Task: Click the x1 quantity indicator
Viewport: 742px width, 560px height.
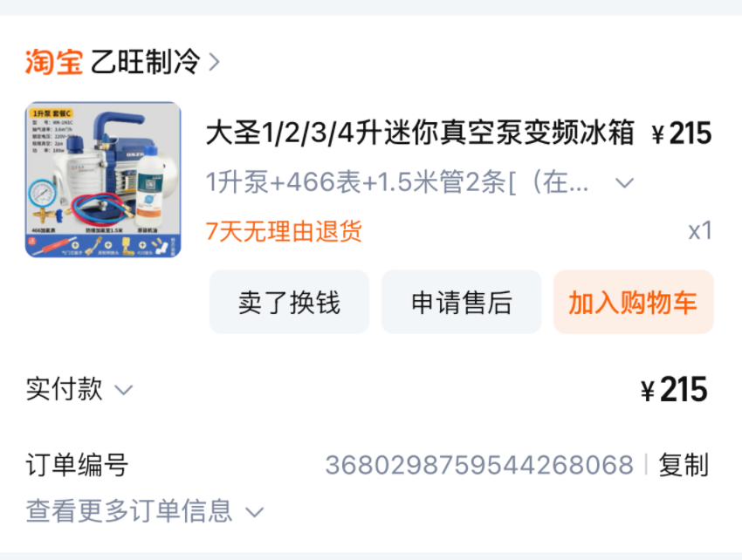Action: [700, 231]
